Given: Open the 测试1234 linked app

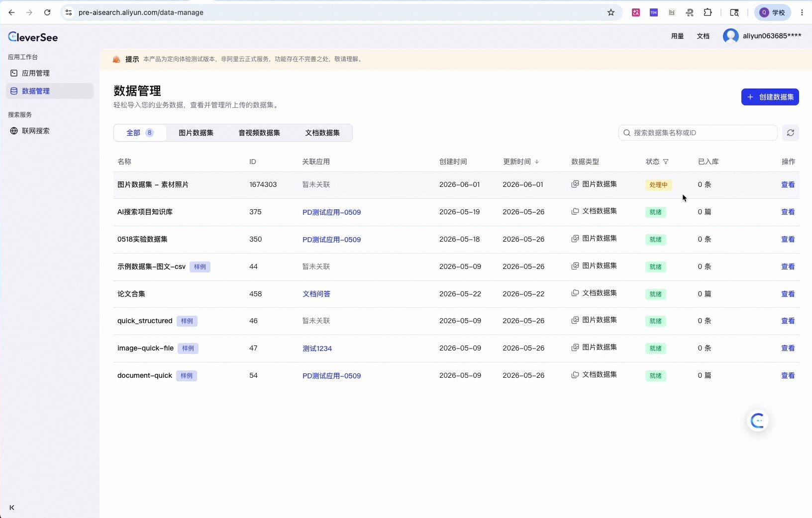Looking at the screenshot, I should pos(317,348).
